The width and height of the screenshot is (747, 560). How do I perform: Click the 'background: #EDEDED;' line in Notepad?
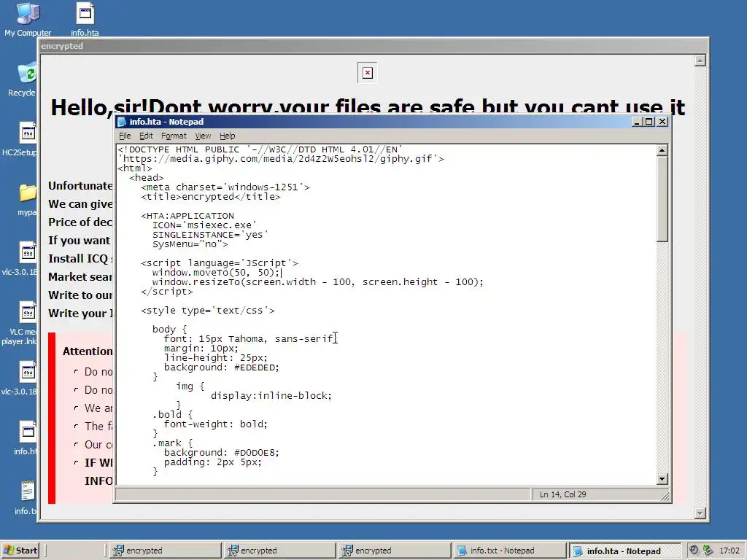point(222,367)
